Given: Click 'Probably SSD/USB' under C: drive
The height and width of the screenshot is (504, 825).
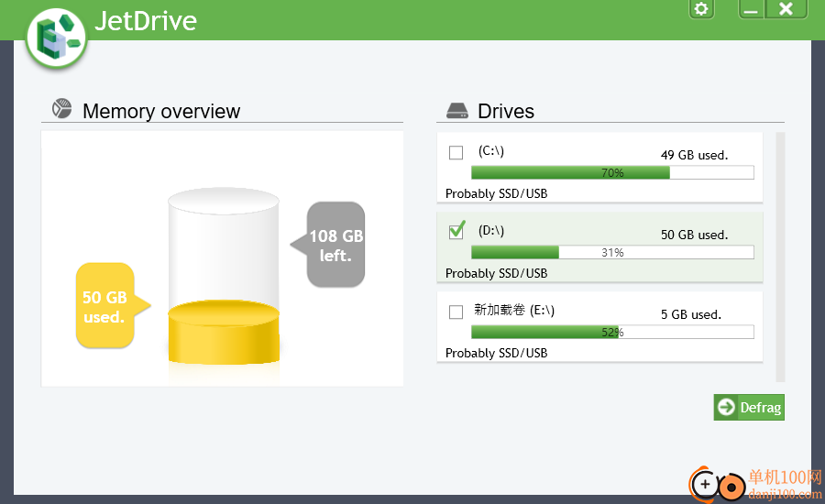Looking at the screenshot, I should 496,193.
